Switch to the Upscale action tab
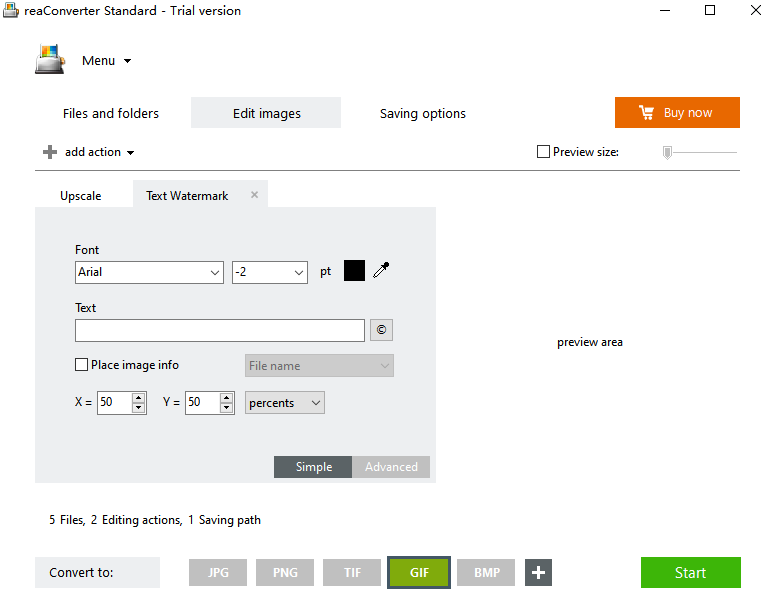This screenshot has height=604, width=777. (81, 196)
